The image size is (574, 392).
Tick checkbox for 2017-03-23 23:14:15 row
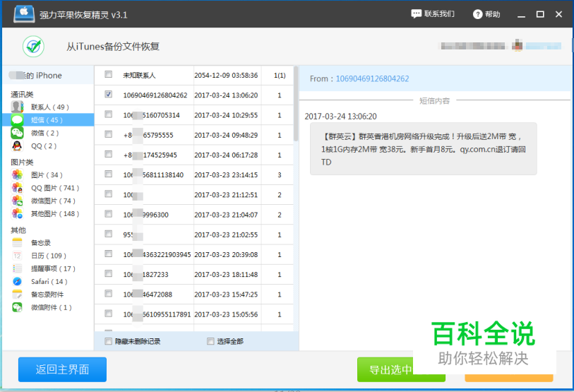108,174
